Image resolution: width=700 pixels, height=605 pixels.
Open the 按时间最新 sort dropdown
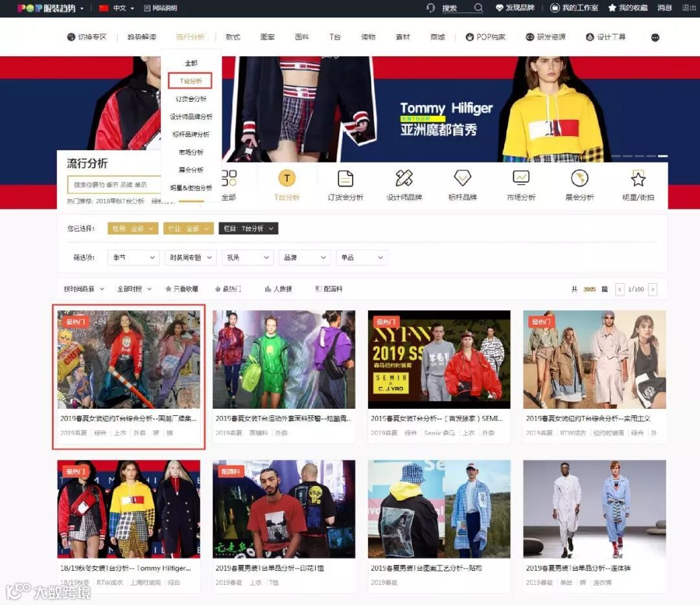[84, 289]
